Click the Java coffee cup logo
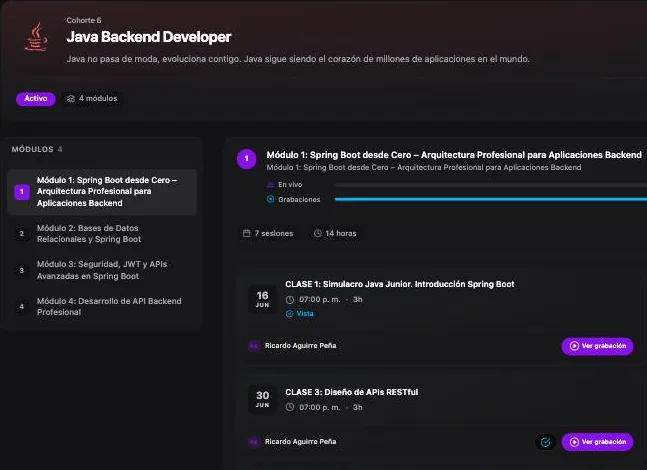Viewport: 647px width, 470px height. pos(36,36)
